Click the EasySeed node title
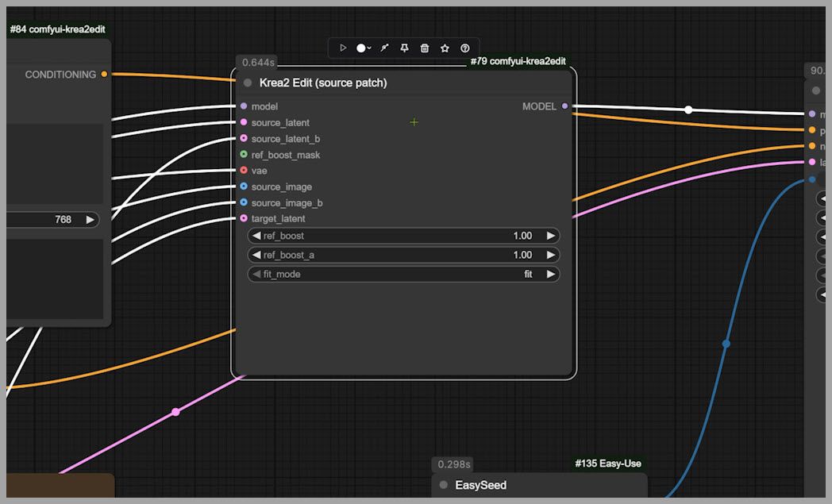Viewport: 832px width, 504px height. click(481, 485)
